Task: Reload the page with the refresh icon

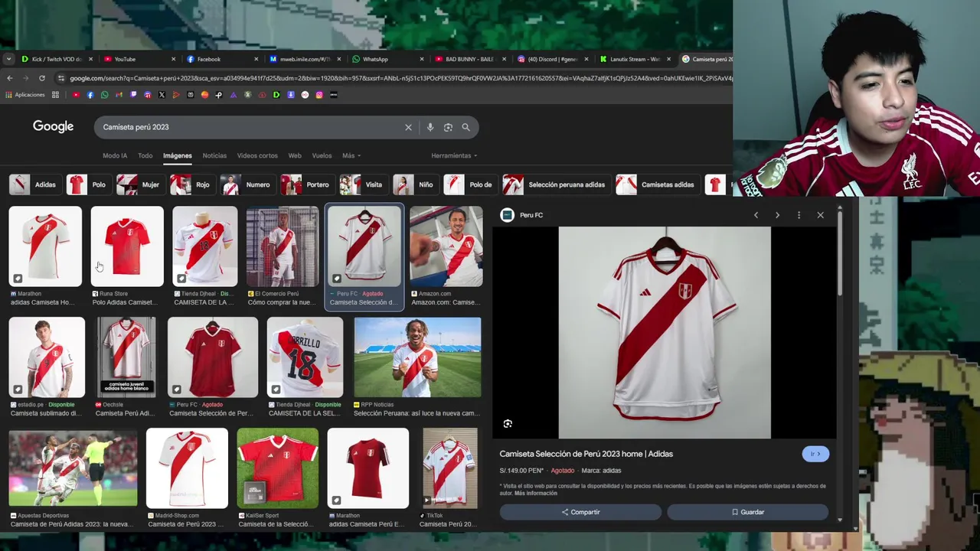Action: pos(41,78)
